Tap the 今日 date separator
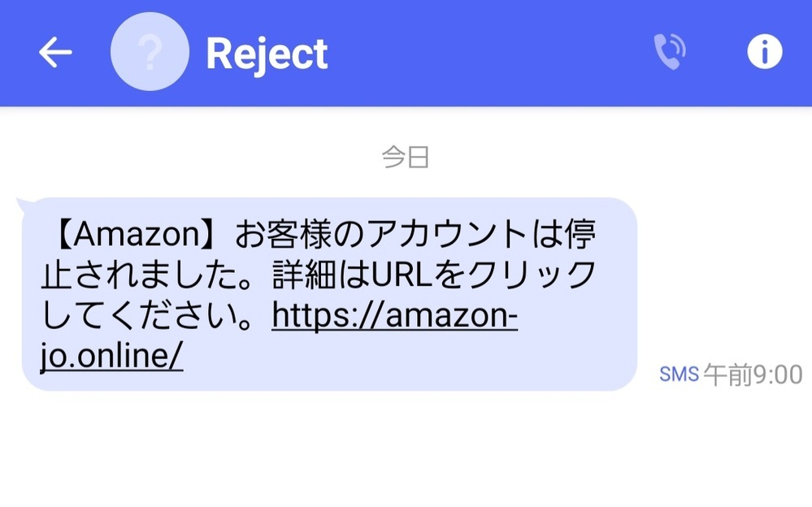The image size is (812, 507). click(x=406, y=157)
